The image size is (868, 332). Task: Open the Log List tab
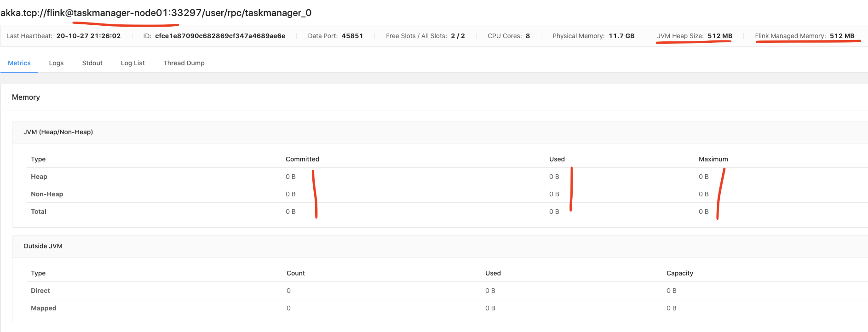tap(132, 63)
